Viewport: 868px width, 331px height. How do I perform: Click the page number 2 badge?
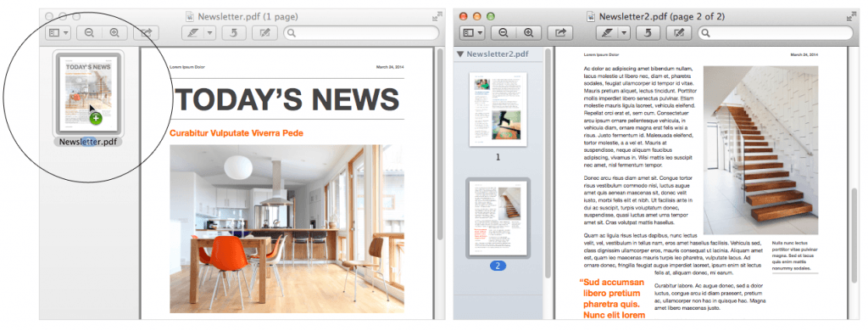pos(498,266)
